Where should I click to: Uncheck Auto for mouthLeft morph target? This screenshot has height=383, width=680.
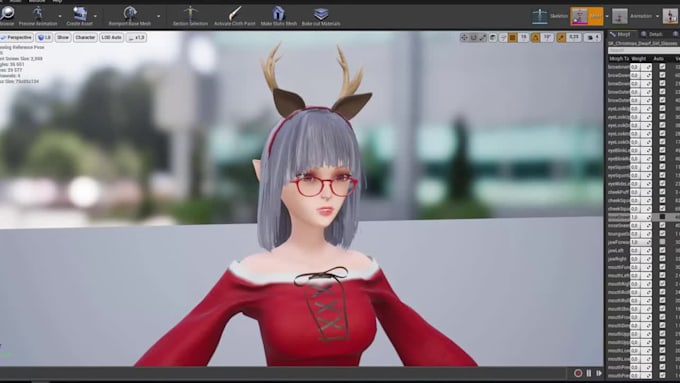click(x=662, y=275)
